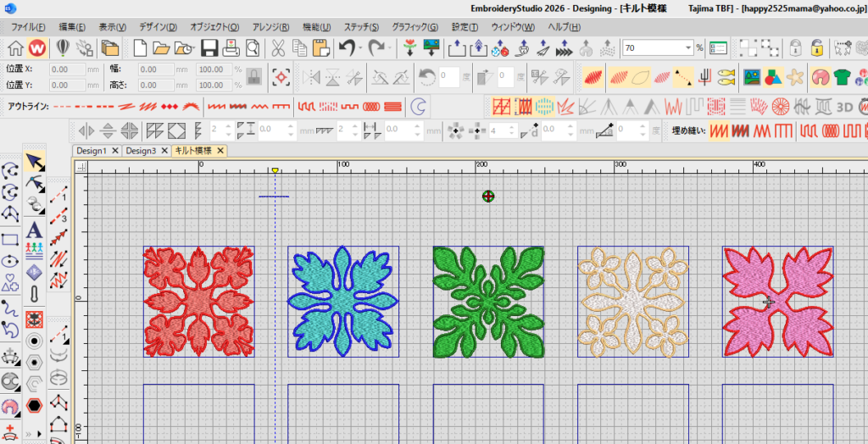Click the crescent moon icon in outline toolbar
Screen dimensions: 868x444
(x=420, y=105)
